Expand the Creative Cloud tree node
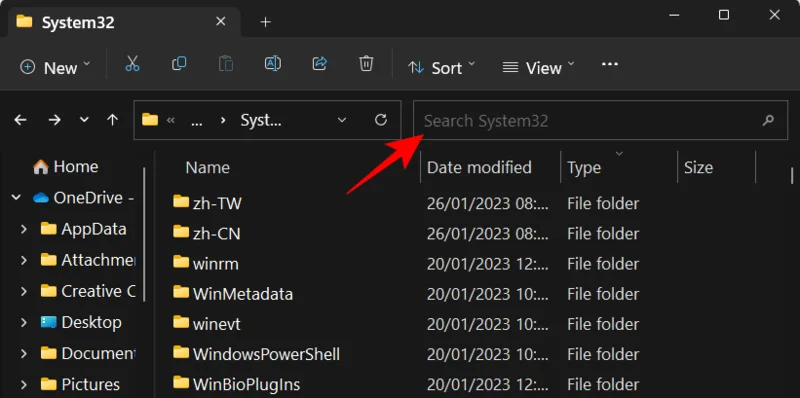The height and width of the screenshot is (398, 800). pos(23,291)
